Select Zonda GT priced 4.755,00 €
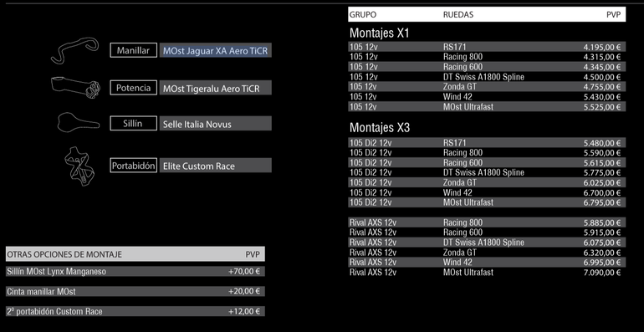 pyautogui.click(x=459, y=87)
